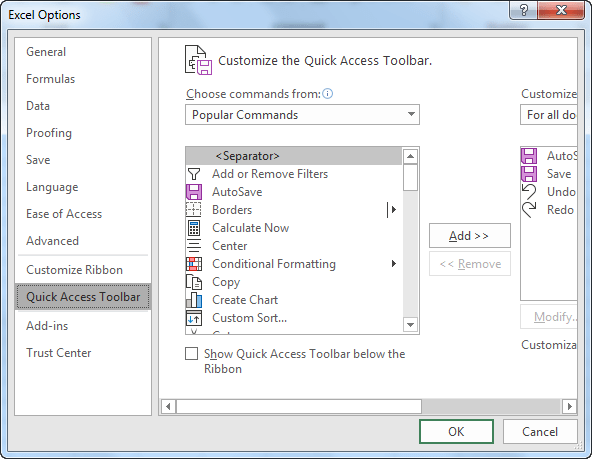592x459 pixels.
Task: Open the Save options category
Action: pos(38,160)
